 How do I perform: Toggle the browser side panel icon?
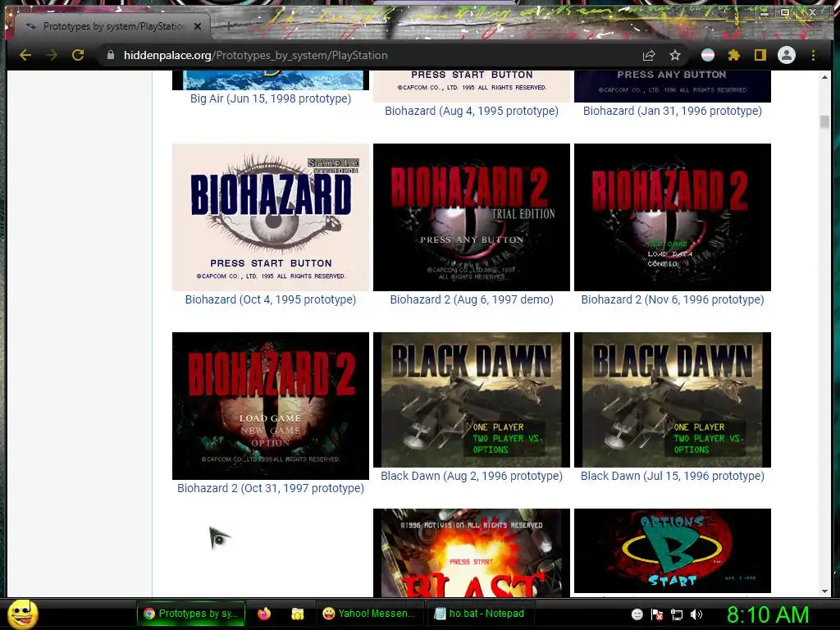(x=760, y=55)
